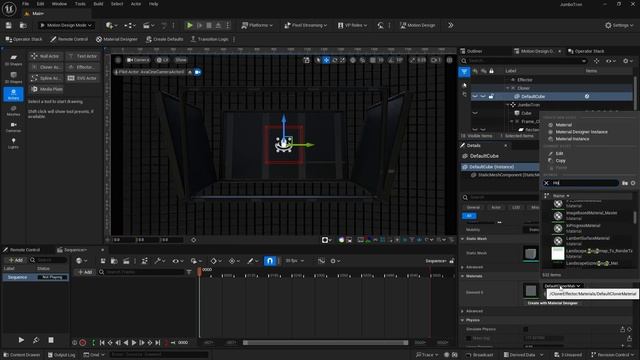640x360 pixels.
Task: Open the Settings dropdown
Action: [619, 25]
